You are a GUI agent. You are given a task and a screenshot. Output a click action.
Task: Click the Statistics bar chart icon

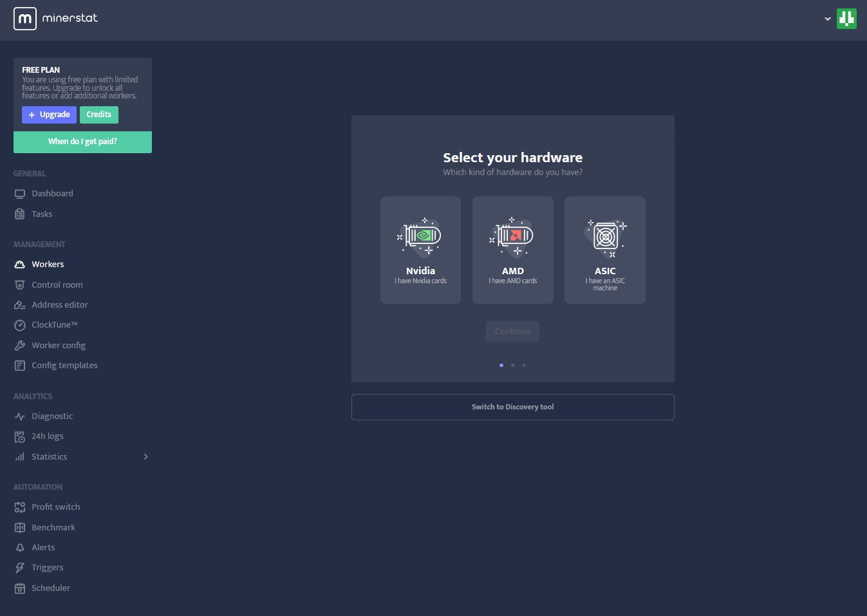[20, 457]
